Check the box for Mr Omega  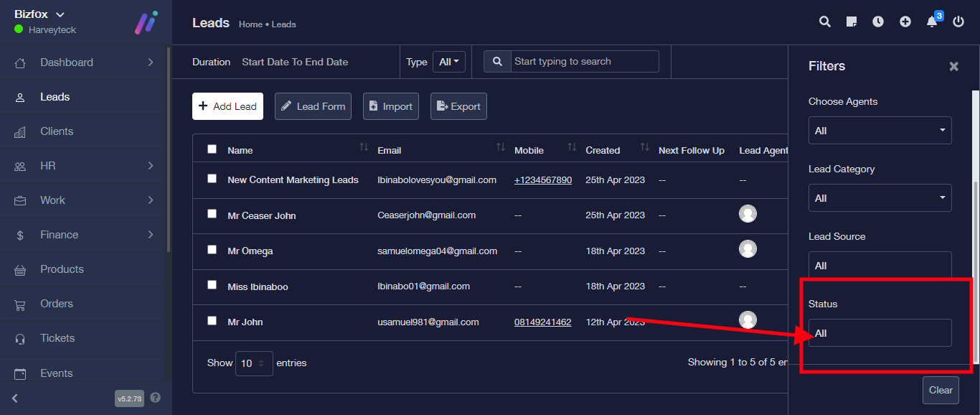tap(212, 250)
